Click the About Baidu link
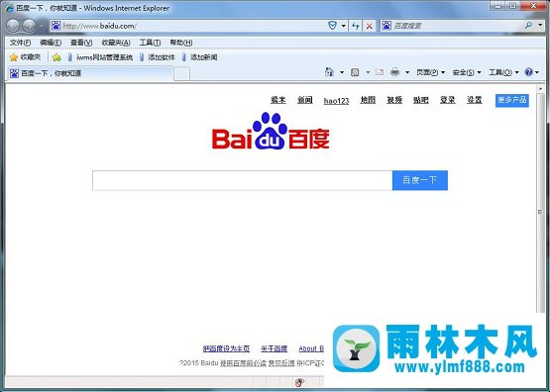The height and width of the screenshot is (392, 550). tap(311, 348)
